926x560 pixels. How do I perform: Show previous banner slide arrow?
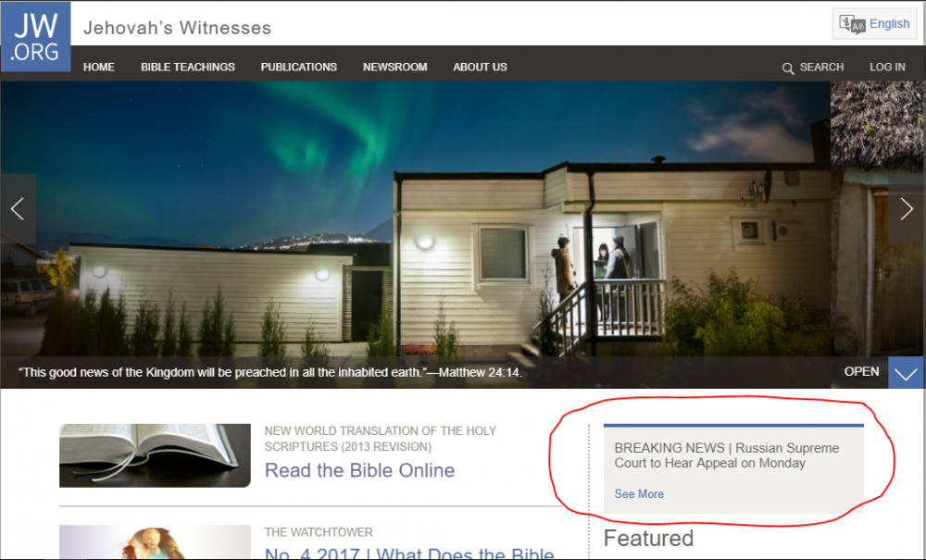coord(18,209)
